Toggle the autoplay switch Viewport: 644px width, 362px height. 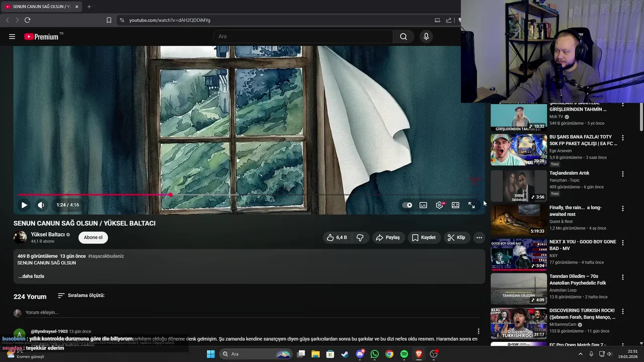(x=408, y=205)
